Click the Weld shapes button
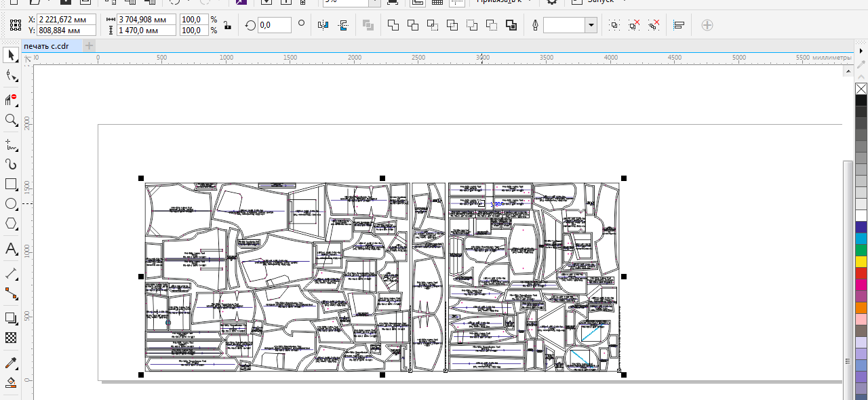This screenshot has width=868, height=400. point(393,26)
